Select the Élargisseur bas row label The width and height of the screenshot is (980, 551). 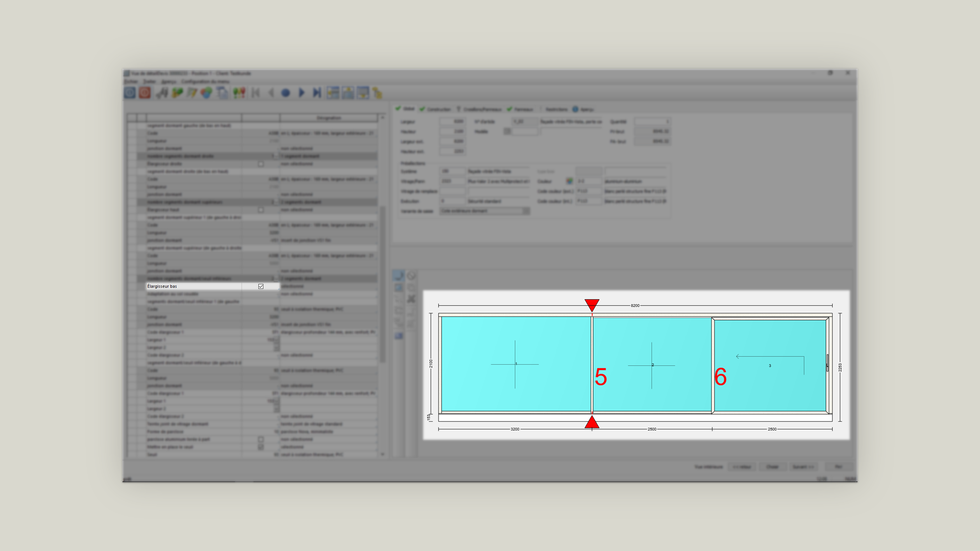(x=162, y=287)
